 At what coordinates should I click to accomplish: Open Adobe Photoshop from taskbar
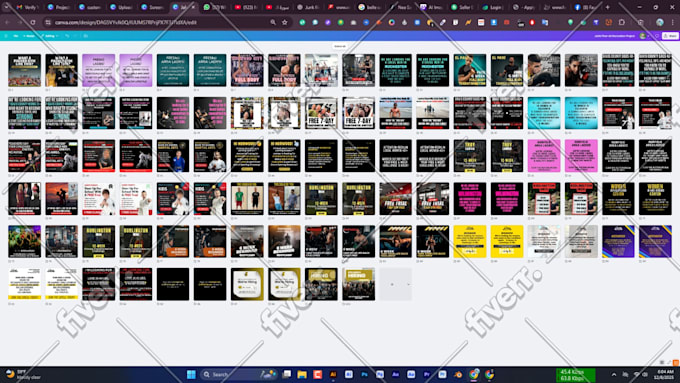(x=364, y=374)
